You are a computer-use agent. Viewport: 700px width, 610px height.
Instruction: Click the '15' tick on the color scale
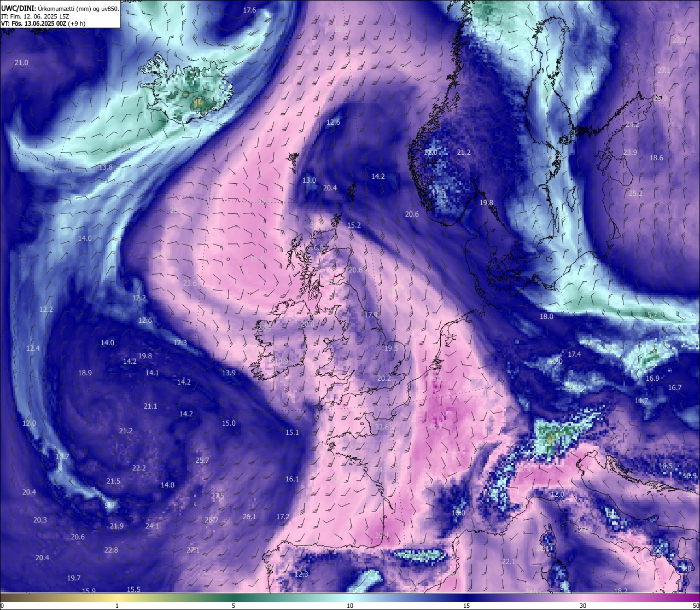(466, 606)
